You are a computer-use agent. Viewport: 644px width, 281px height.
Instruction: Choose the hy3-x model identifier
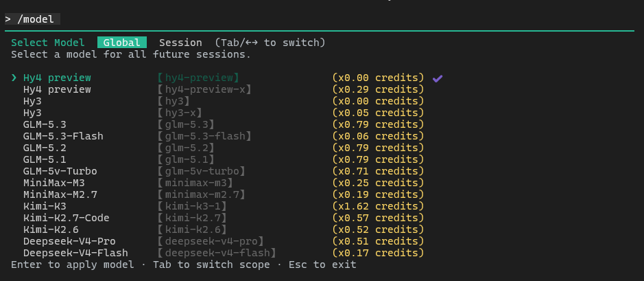(x=180, y=113)
